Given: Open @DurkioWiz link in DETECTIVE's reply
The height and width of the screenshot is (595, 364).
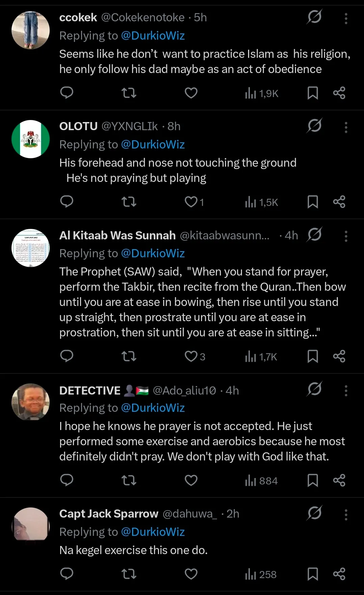Looking at the screenshot, I should (153, 408).
